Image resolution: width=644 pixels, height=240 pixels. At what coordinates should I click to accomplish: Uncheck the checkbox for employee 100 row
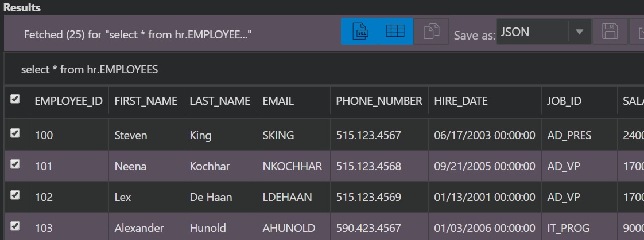(x=15, y=133)
